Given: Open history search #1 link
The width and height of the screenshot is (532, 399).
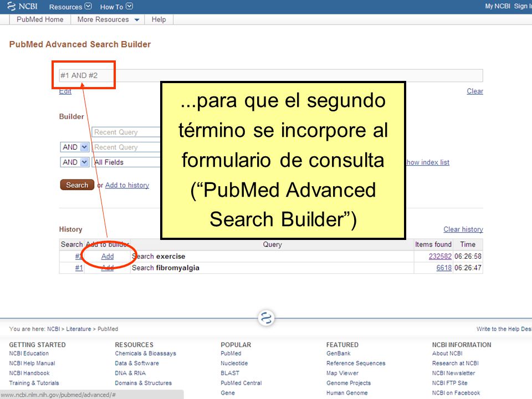Looking at the screenshot, I should pyautogui.click(x=79, y=268).
